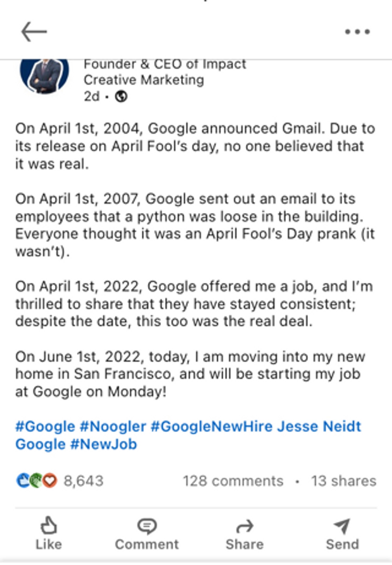Open the Google company mention link
Screen dimensions: 392x565
[x=41, y=444]
